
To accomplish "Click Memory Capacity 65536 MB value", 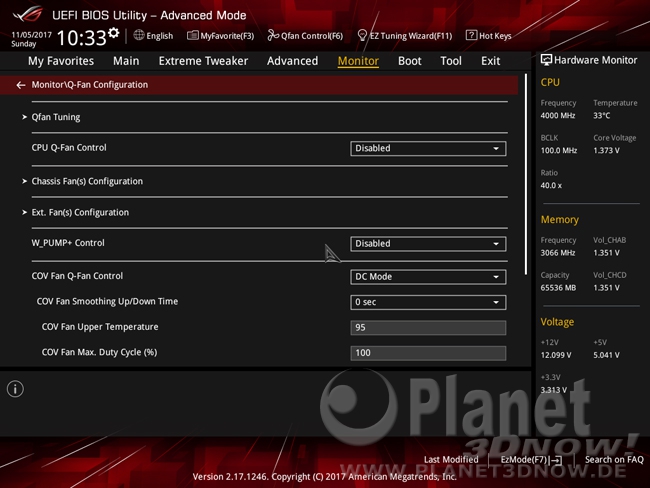I will (558, 288).
